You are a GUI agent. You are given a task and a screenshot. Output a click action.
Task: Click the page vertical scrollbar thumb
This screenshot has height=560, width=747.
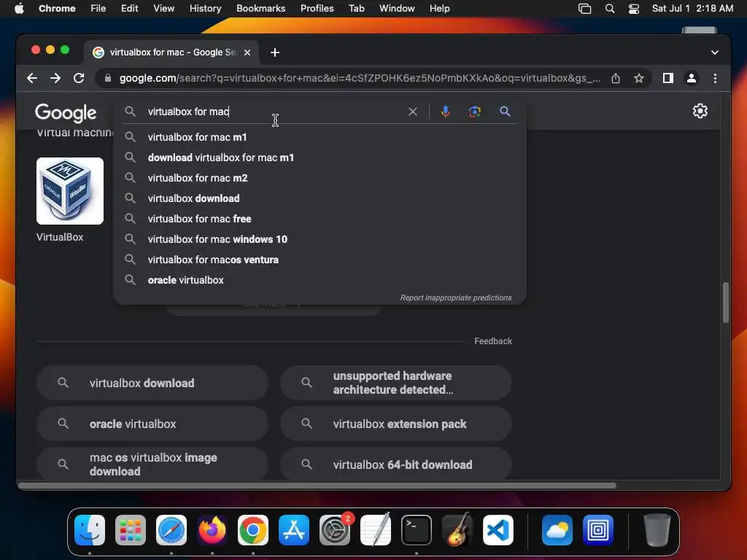(726, 303)
